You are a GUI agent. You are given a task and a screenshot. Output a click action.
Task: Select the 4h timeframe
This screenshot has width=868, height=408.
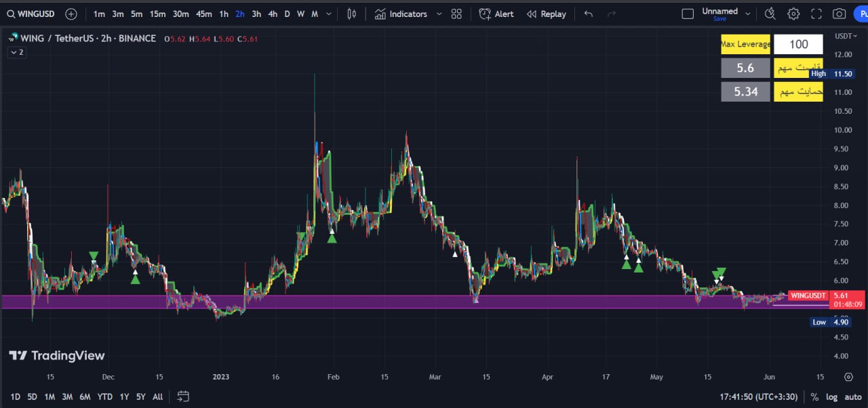[x=272, y=14]
